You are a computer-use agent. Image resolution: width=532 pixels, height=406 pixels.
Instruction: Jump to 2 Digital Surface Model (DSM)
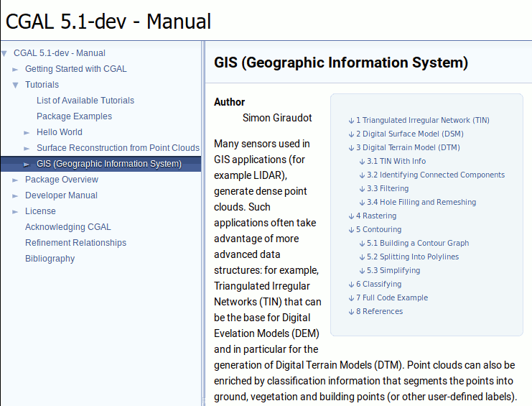(409, 134)
